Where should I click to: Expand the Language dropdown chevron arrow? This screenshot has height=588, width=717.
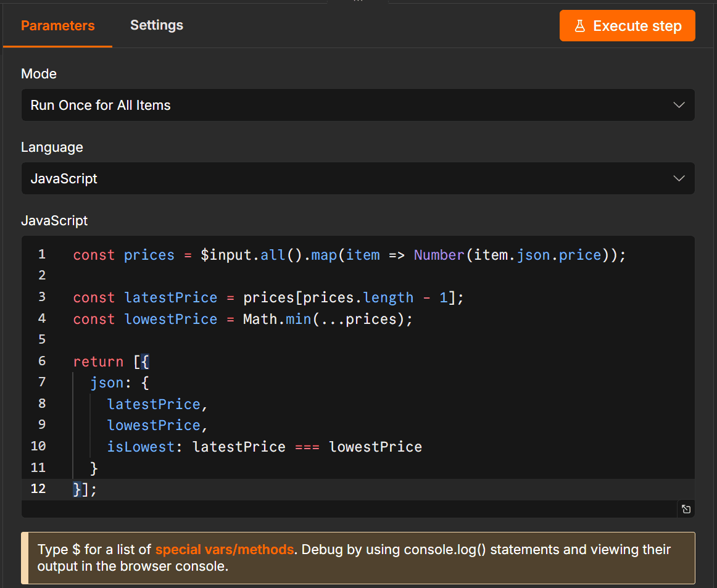point(679,178)
